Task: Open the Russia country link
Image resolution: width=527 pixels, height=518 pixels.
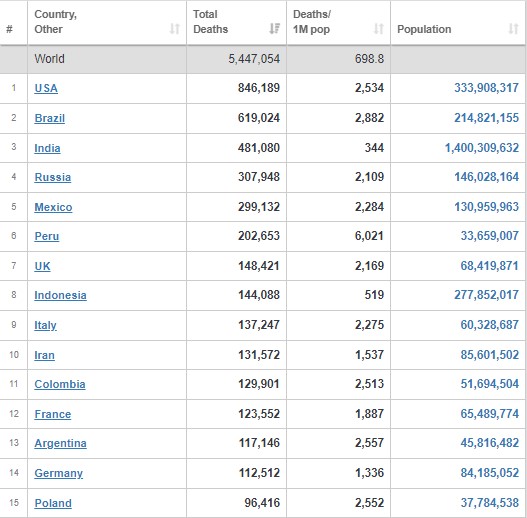Action: click(x=53, y=177)
